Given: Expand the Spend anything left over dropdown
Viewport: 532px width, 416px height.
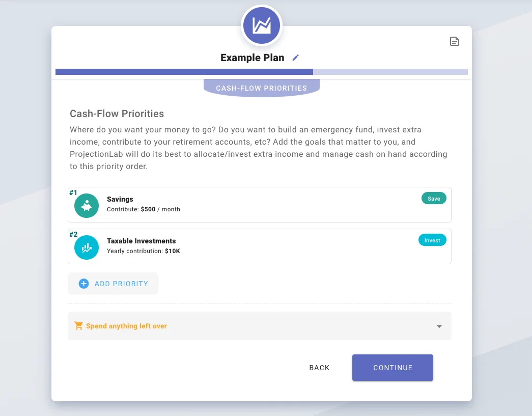Looking at the screenshot, I should pyautogui.click(x=439, y=326).
